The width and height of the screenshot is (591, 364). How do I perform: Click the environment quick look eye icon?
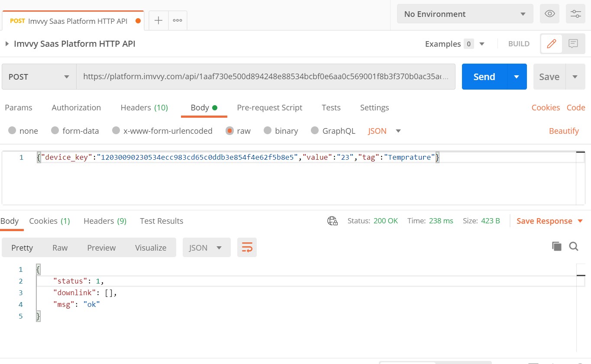549,14
